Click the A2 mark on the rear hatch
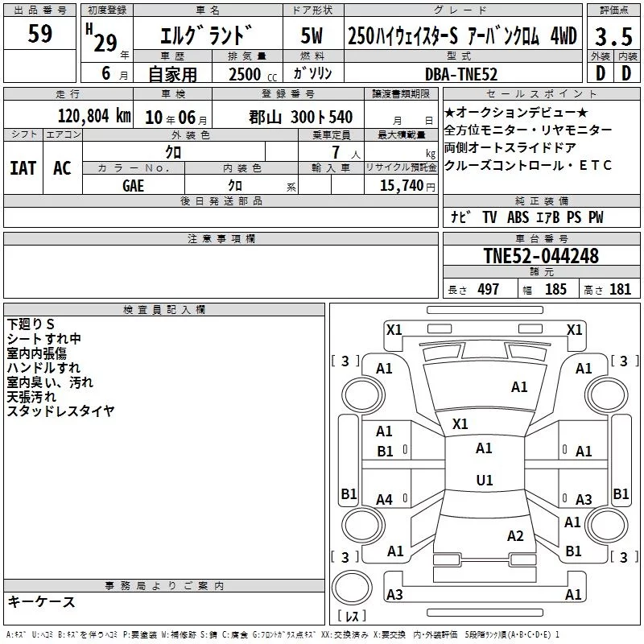Image resolution: width=644 pixels, height=644 pixels. (x=515, y=536)
